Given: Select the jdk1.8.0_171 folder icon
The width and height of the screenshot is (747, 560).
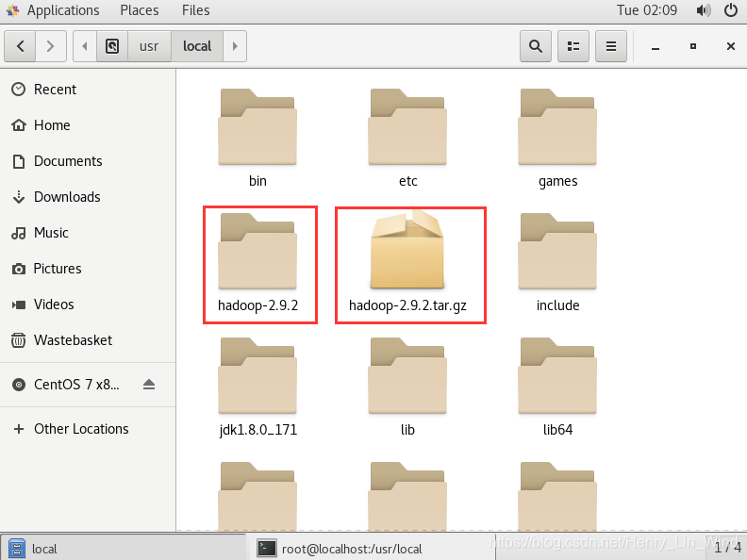Looking at the screenshot, I should point(257,376).
